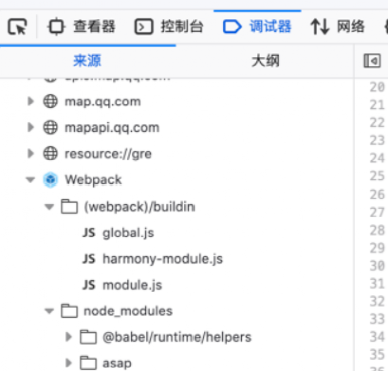Screen dimensions: 388x371
Task: Click the map.qq.com globe icon
Action: (50, 101)
